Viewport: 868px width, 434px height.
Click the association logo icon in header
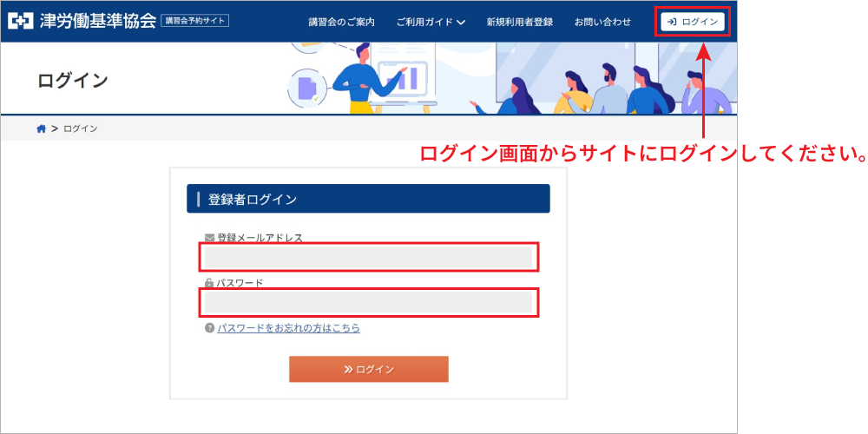[x=22, y=21]
